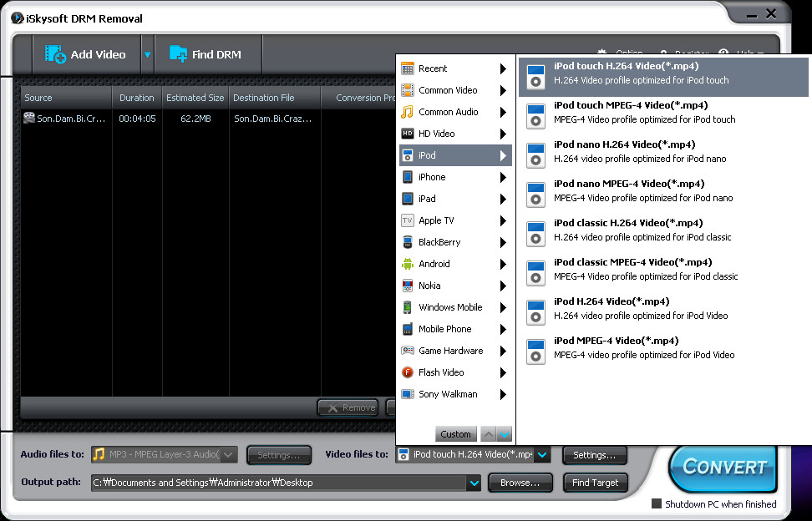Choose iPod touch H.264 Video profile
812x521 pixels.
point(663,77)
